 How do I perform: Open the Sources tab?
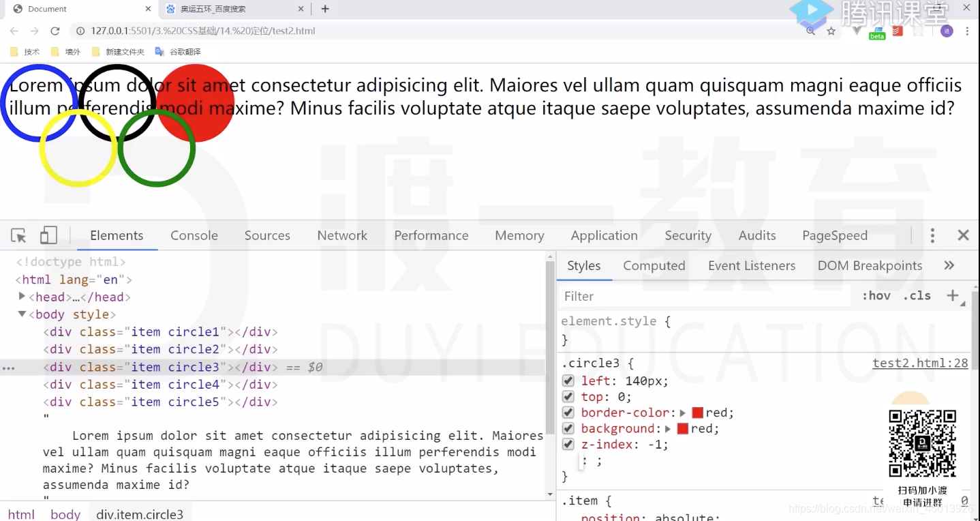267,236
